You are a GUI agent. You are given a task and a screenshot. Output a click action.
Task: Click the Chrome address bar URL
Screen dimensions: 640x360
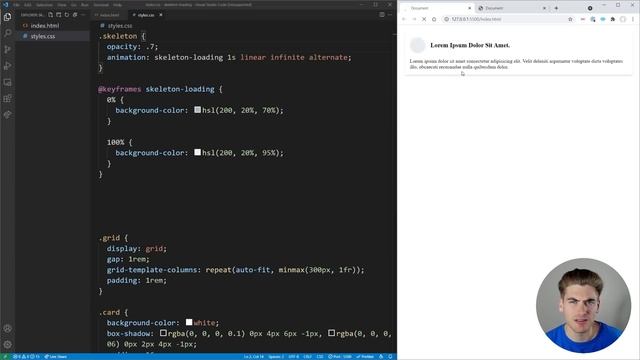pyautogui.click(x=476, y=19)
